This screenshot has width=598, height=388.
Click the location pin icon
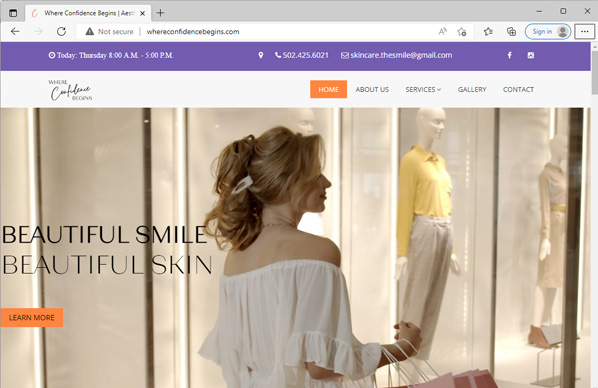tap(261, 55)
